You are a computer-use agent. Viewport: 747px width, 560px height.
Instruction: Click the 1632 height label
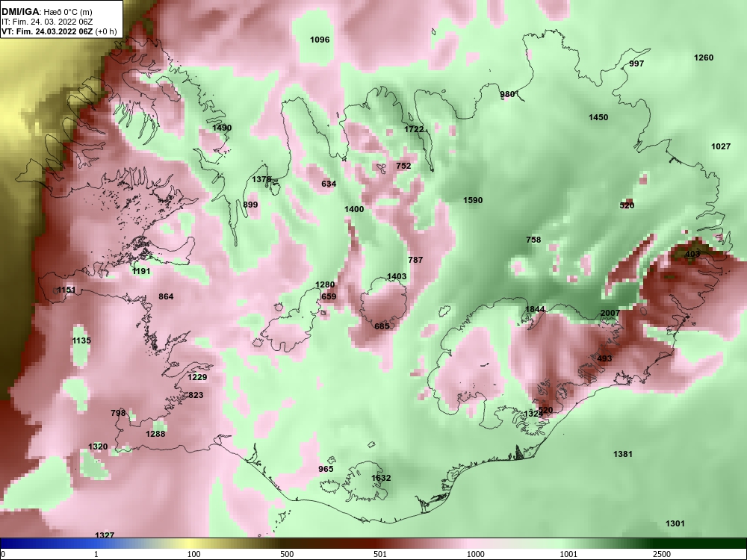[381, 478]
